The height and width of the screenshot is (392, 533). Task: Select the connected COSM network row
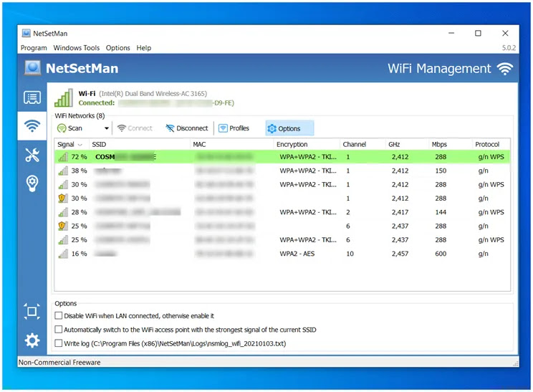point(282,157)
